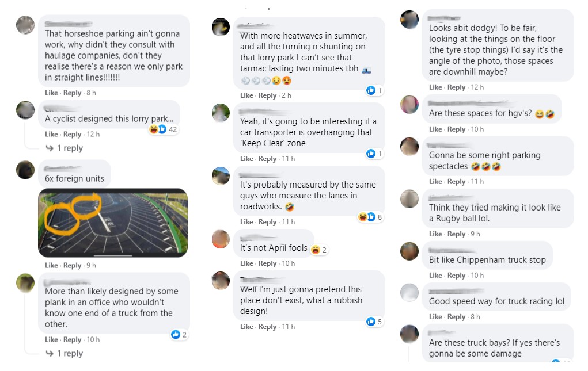Click like badge on rubbish design comment
Image resolution: width=588 pixels, height=371 pixels.
(x=374, y=322)
